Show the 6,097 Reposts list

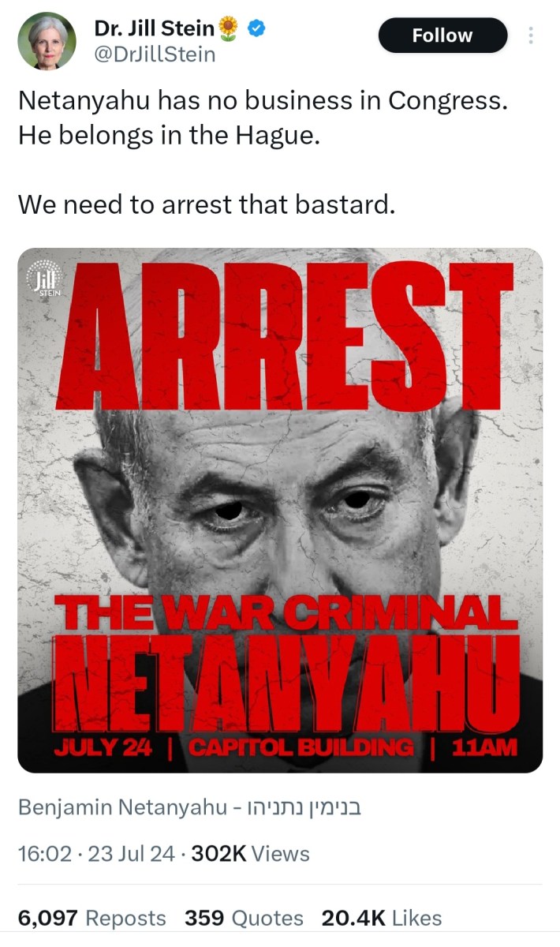click(x=91, y=918)
